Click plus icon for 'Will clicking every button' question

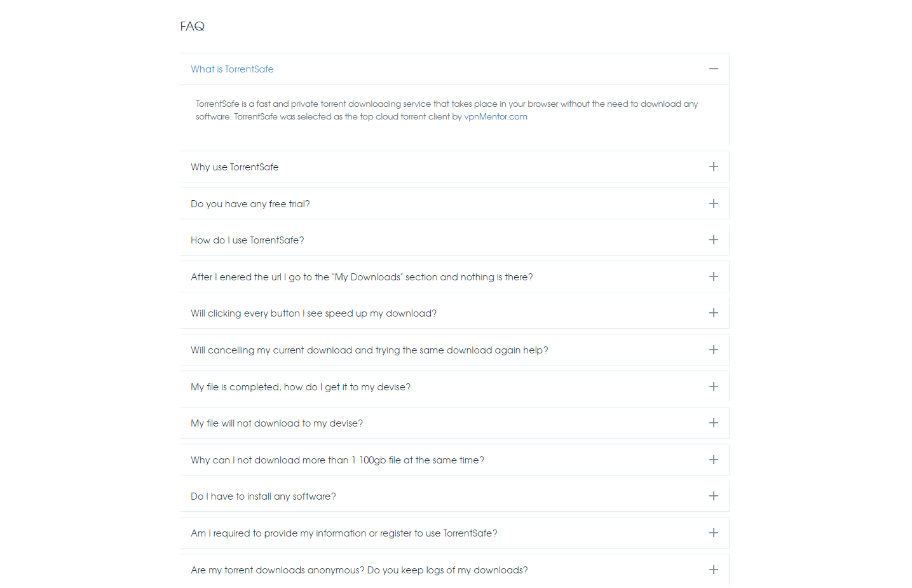pyautogui.click(x=713, y=313)
